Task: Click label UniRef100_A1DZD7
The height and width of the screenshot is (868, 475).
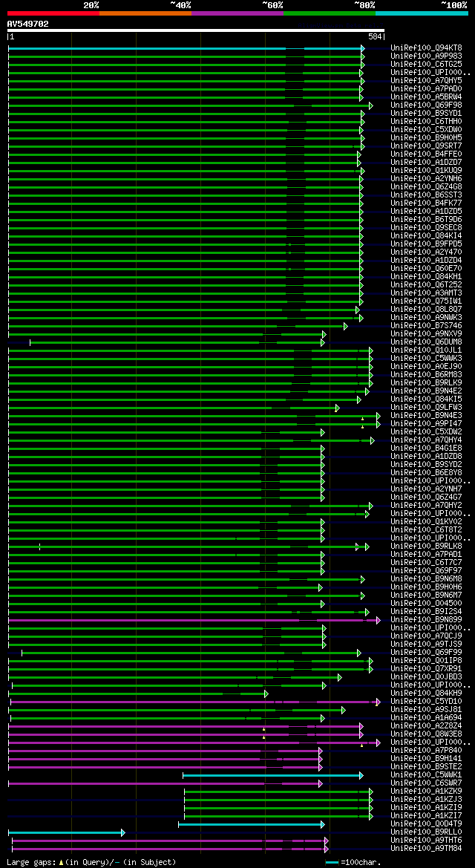Action: pos(426,162)
